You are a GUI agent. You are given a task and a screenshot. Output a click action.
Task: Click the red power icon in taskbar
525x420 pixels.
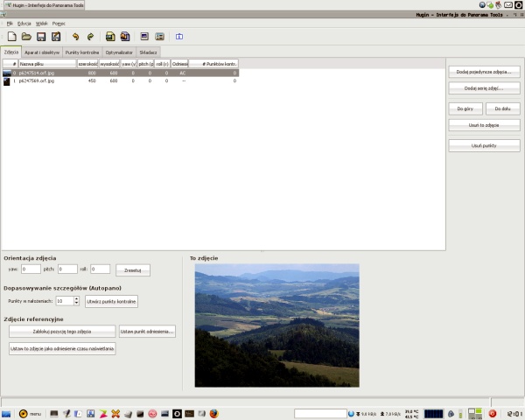[x=492, y=414]
